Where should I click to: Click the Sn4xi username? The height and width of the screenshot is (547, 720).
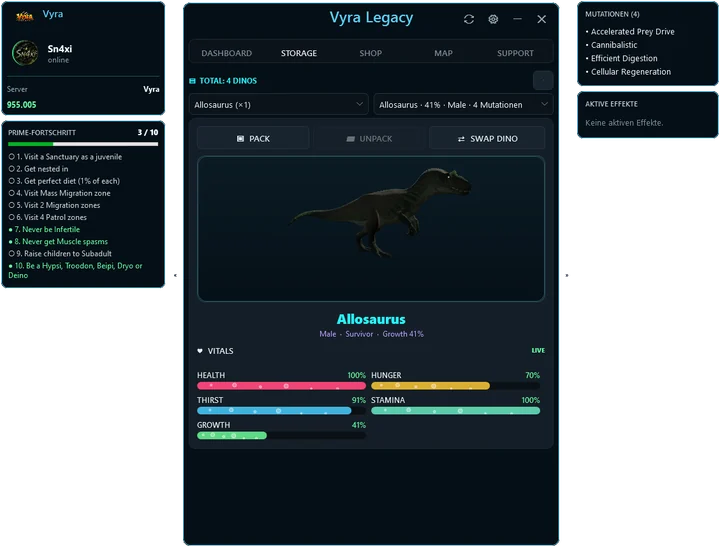tap(60, 49)
